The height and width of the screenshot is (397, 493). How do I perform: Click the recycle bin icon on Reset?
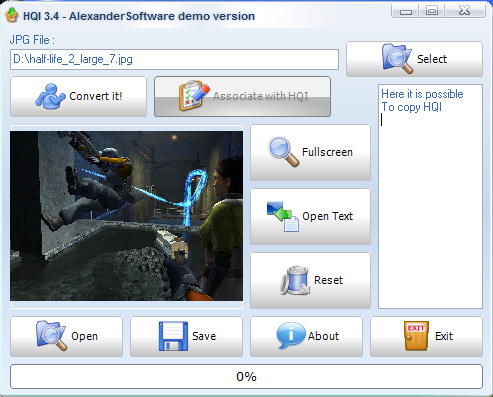point(295,280)
